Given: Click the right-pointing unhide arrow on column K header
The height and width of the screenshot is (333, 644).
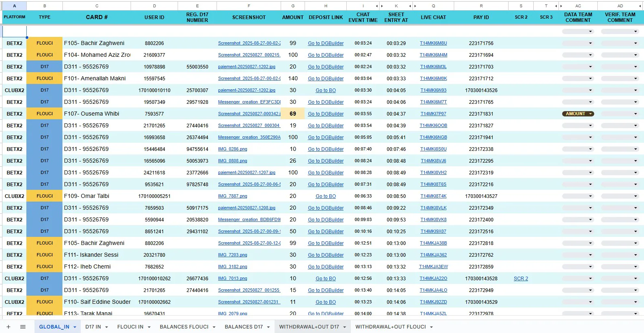Looking at the screenshot, I should pos(382,6).
